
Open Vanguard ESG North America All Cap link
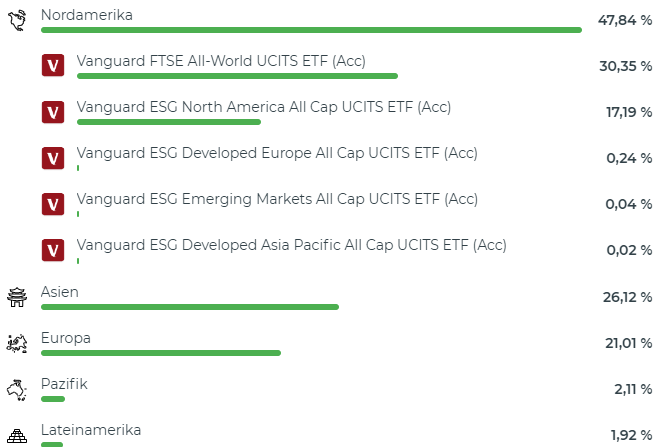pyautogui.click(x=264, y=107)
